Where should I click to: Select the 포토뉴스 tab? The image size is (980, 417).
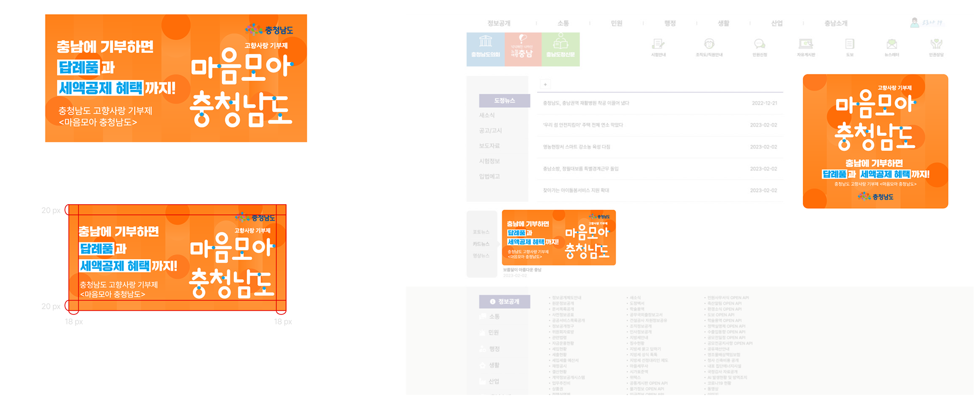(481, 232)
